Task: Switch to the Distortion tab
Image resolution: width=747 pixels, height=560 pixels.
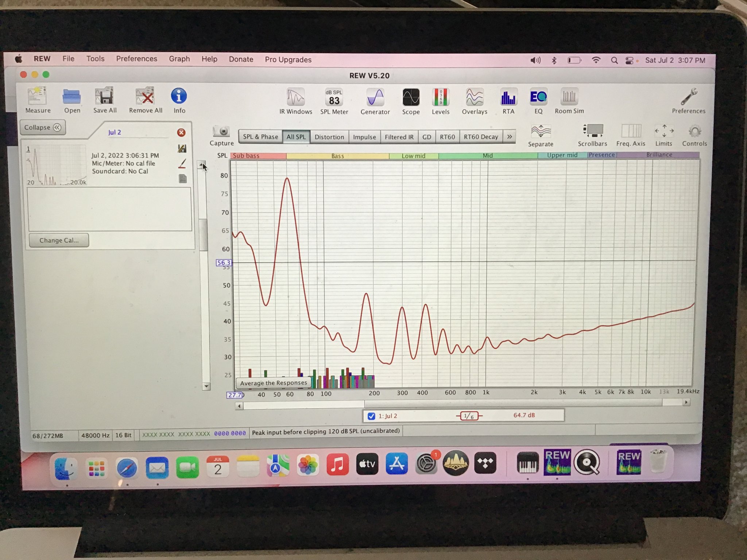Action: coord(329,137)
